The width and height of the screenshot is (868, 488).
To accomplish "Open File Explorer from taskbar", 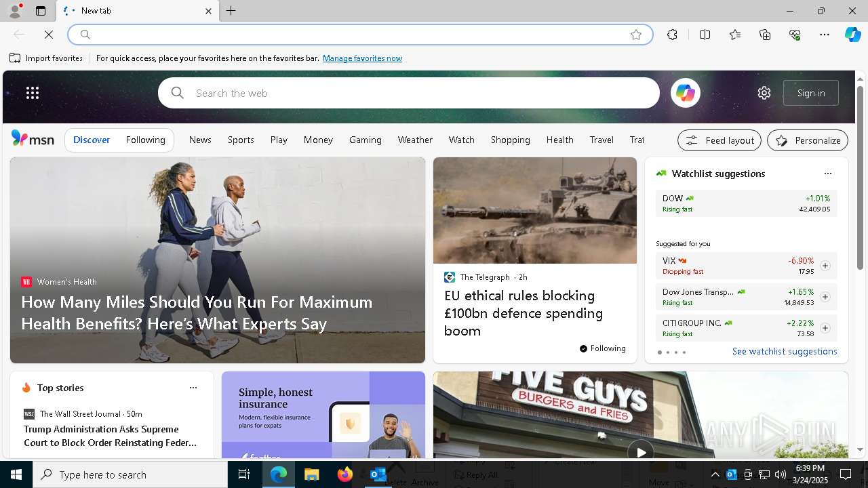I will click(x=311, y=474).
